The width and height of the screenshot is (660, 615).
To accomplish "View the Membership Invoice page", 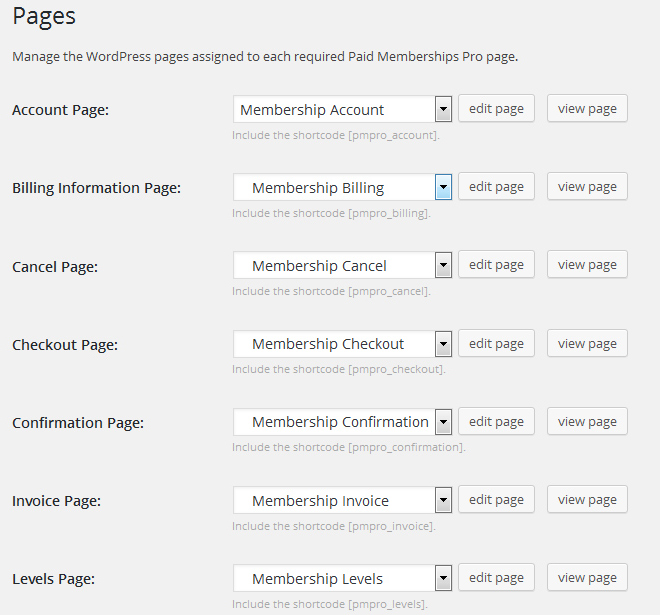I will pyautogui.click(x=587, y=499).
